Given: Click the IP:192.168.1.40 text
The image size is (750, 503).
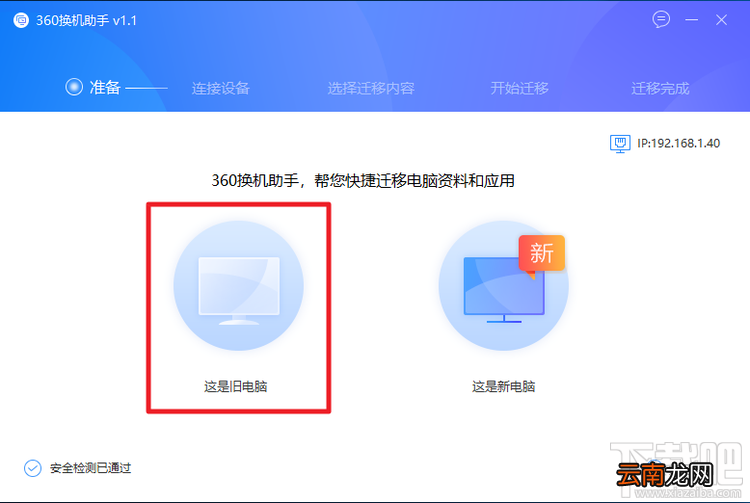Looking at the screenshot, I should click(x=679, y=143).
